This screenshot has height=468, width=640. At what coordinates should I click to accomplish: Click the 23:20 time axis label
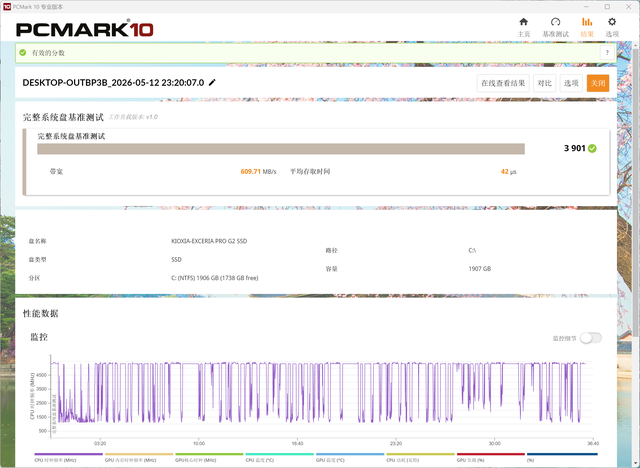396,444
